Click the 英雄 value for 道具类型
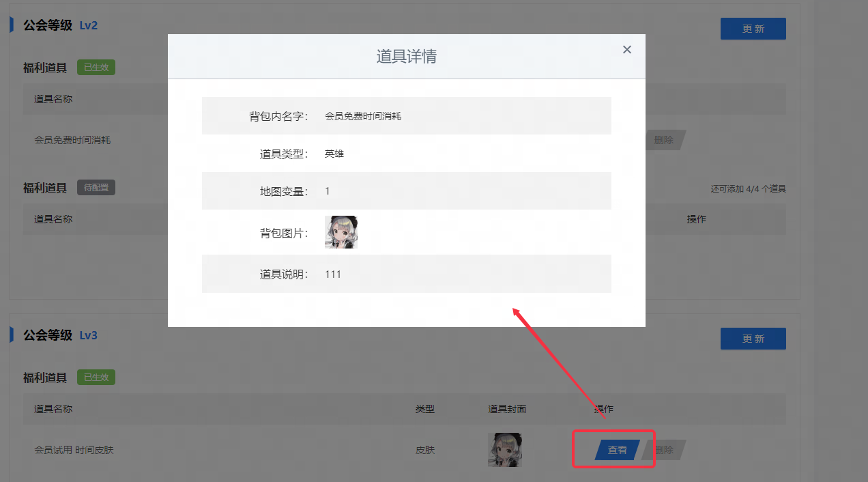The width and height of the screenshot is (868, 482). click(x=334, y=154)
